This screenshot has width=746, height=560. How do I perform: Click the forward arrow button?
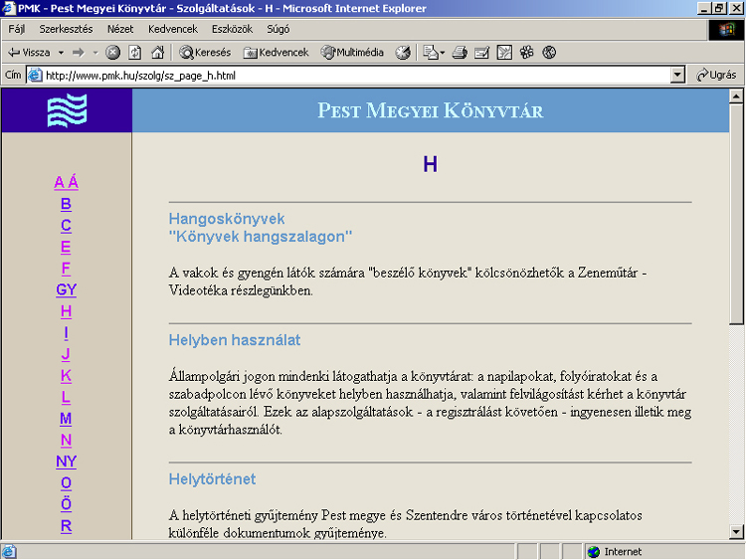(x=79, y=53)
